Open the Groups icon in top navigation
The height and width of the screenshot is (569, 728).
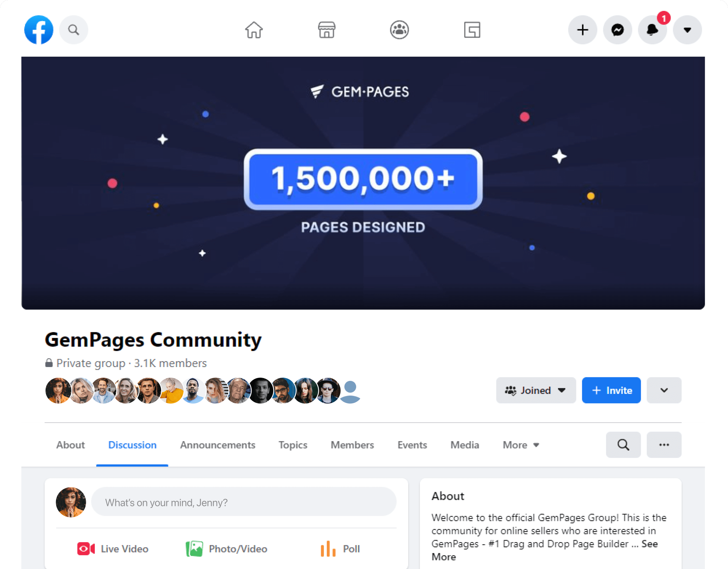click(x=399, y=30)
